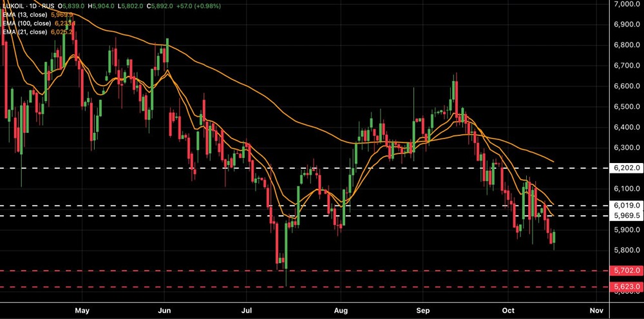Click 7,000.0 on the price axis

click(x=626, y=4)
